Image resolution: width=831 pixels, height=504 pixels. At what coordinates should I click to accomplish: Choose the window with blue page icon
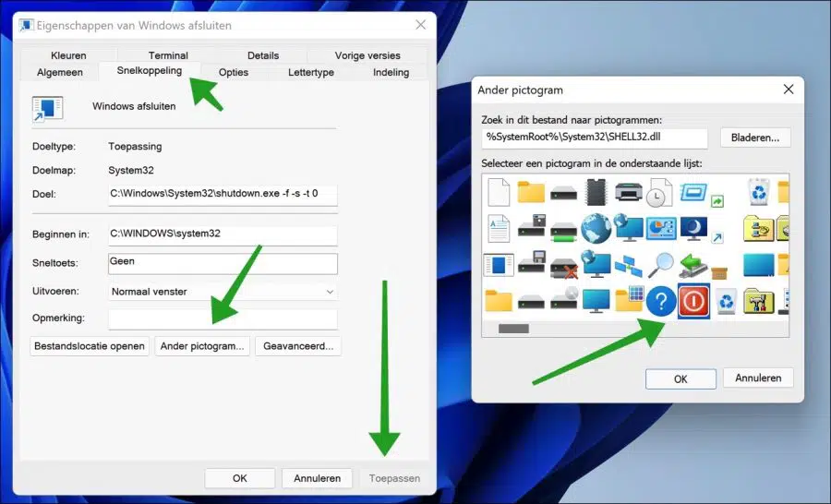pos(499,265)
